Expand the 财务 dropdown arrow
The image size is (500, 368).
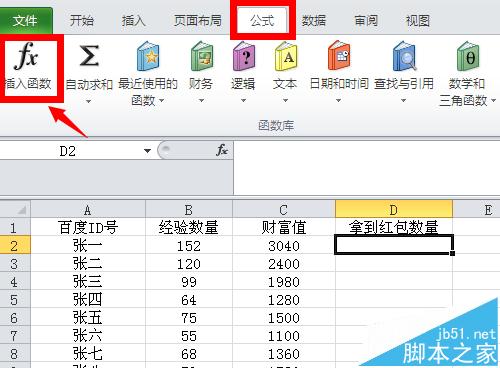pyautogui.click(x=201, y=100)
